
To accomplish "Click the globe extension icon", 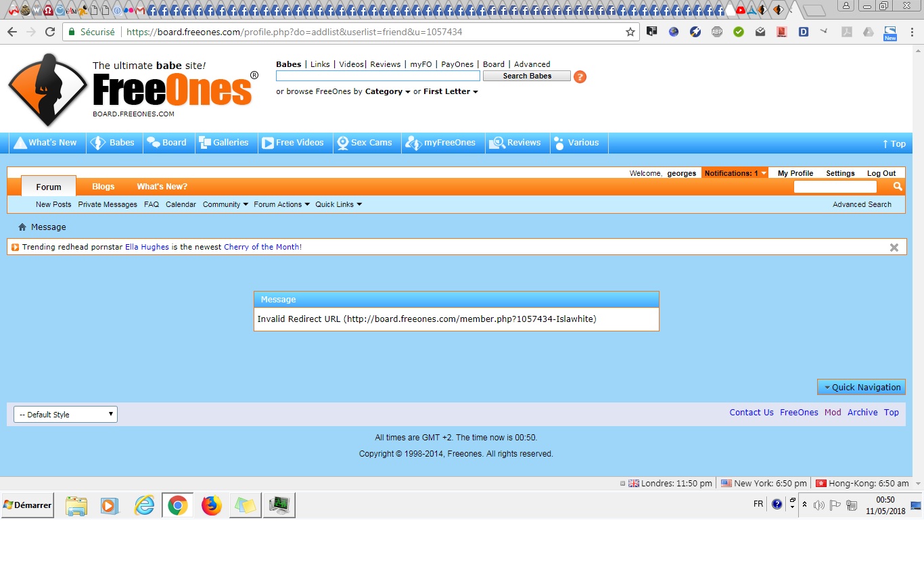I will tap(674, 32).
